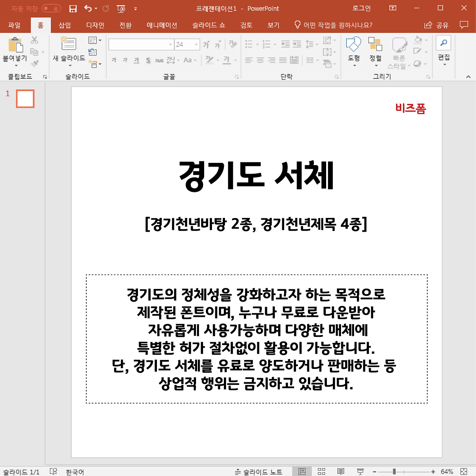Open Reading View from the status bar
Viewport: 476px width, 476px height.
[x=341, y=472]
